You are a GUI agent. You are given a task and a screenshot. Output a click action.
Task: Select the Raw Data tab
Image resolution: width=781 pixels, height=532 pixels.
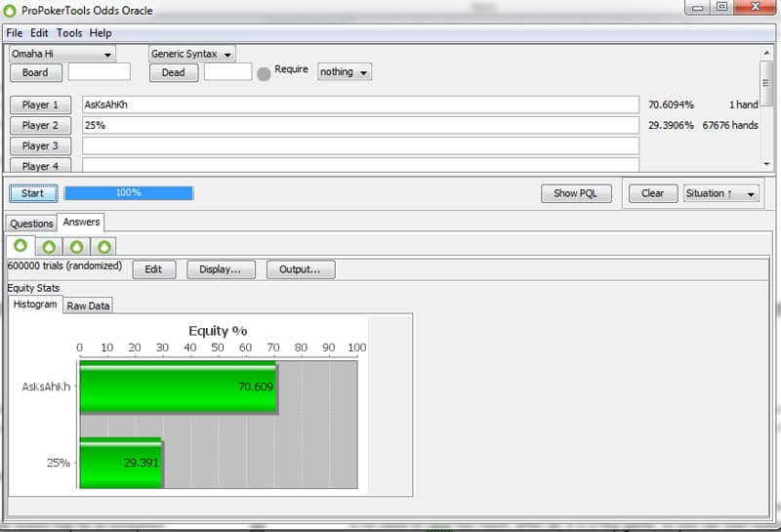click(x=88, y=306)
